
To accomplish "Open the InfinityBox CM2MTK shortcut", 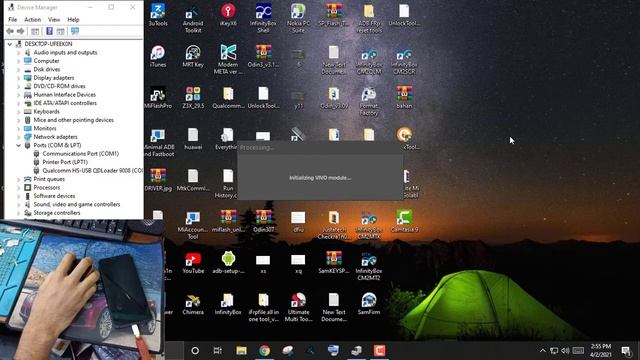I will pyautogui.click(x=369, y=225).
